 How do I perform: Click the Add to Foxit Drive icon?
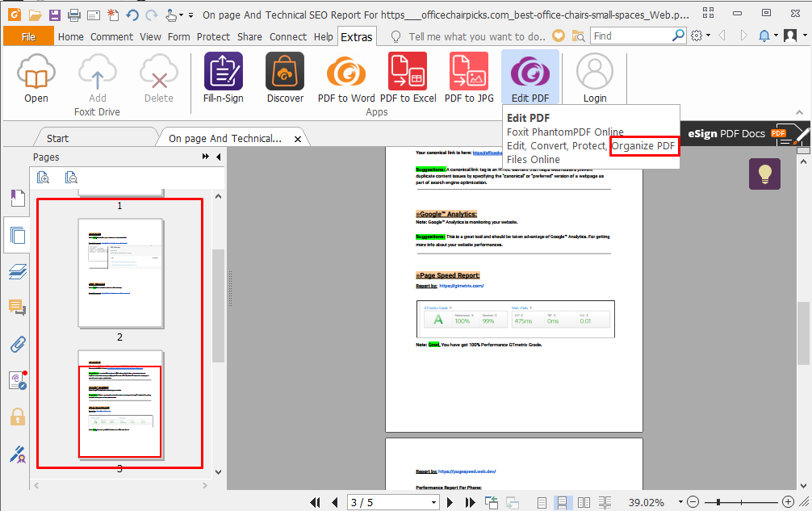coord(98,77)
